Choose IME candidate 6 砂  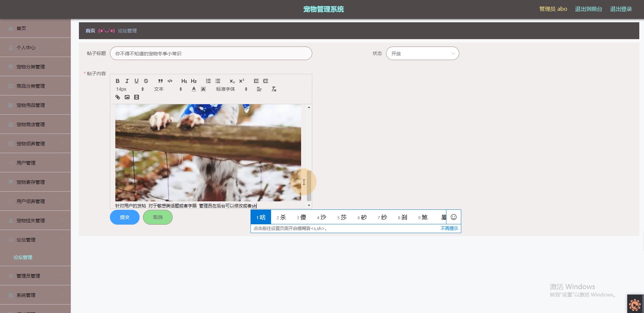(362, 217)
